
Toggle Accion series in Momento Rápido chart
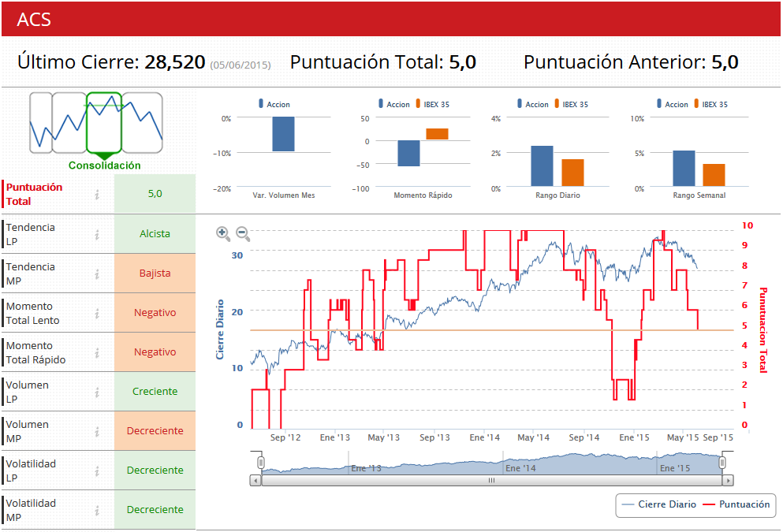pos(394,104)
